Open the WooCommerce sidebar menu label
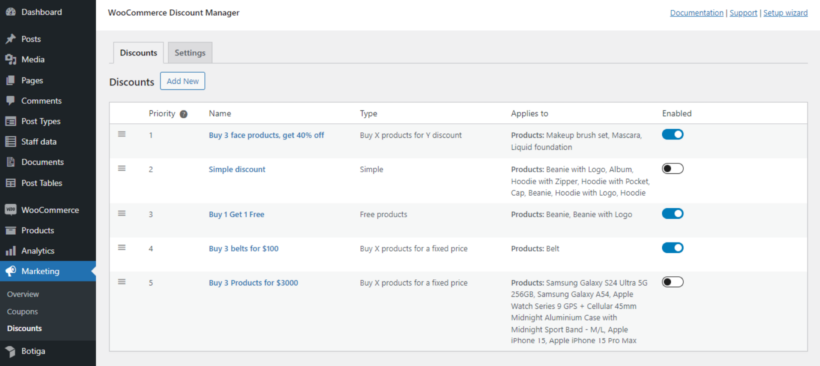This screenshot has width=820, height=366. [50, 210]
